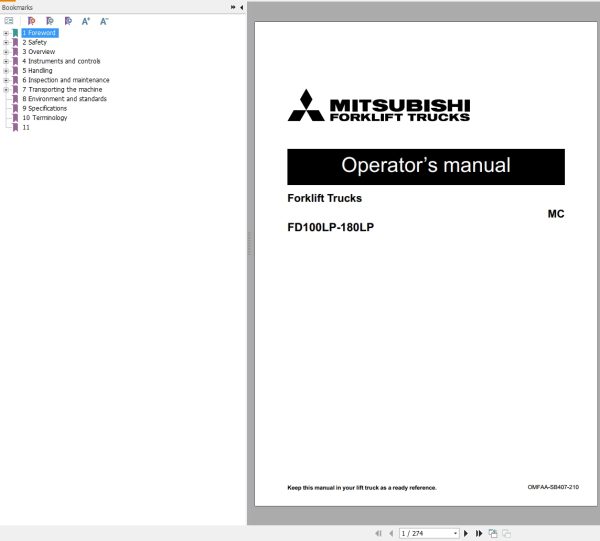
Task: Click the second bookmark toolbar icon
Action: [50, 21]
